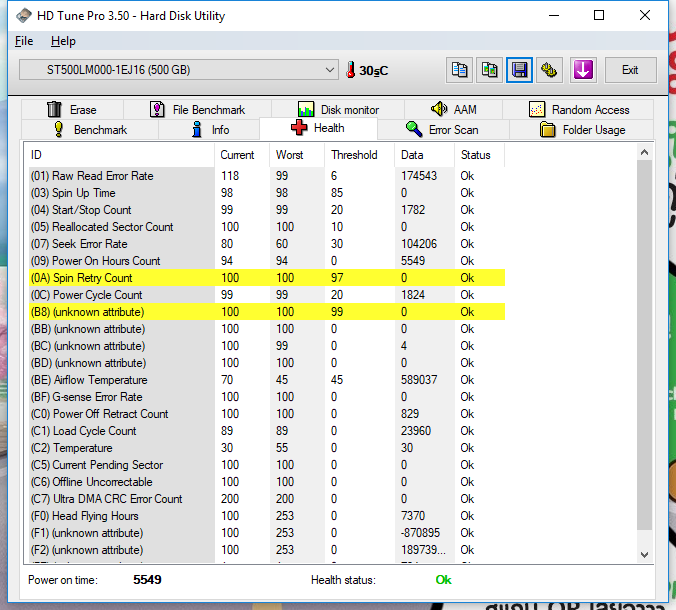Image resolution: width=676 pixels, height=610 pixels.
Task: Click the Power on time value 5549
Action: point(147,580)
